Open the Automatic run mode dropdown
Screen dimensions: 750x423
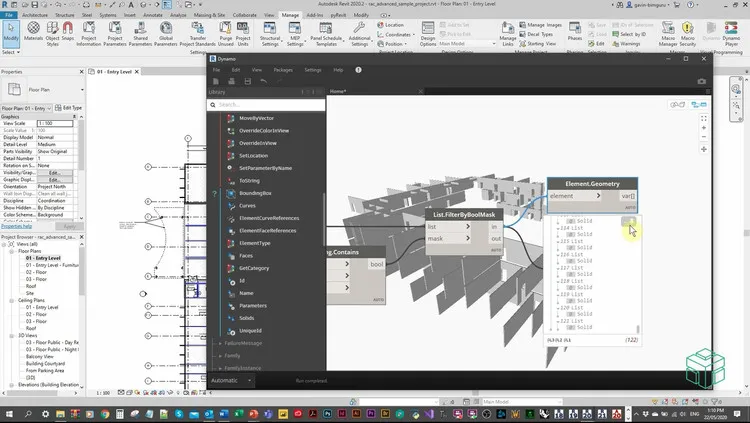coord(231,380)
